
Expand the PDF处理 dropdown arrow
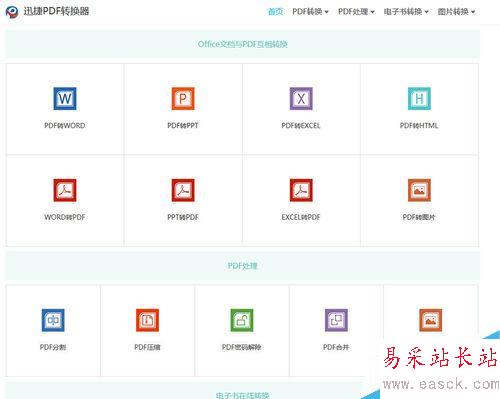coord(372,12)
